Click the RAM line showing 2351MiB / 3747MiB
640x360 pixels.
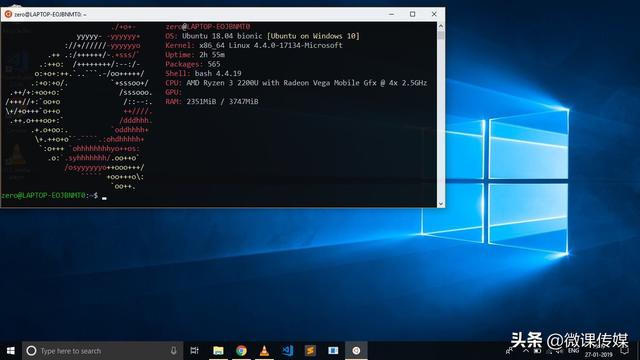click(x=212, y=102)
